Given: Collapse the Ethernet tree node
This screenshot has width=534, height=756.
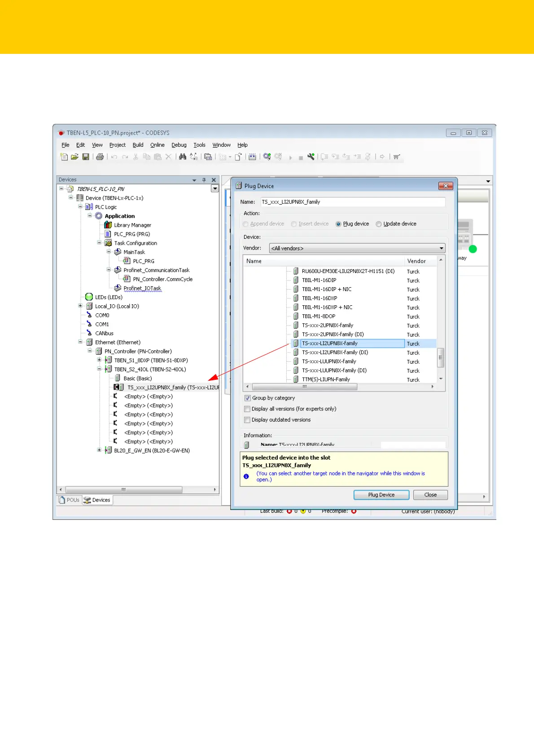Looking at the screenshot, I should 80,342.
